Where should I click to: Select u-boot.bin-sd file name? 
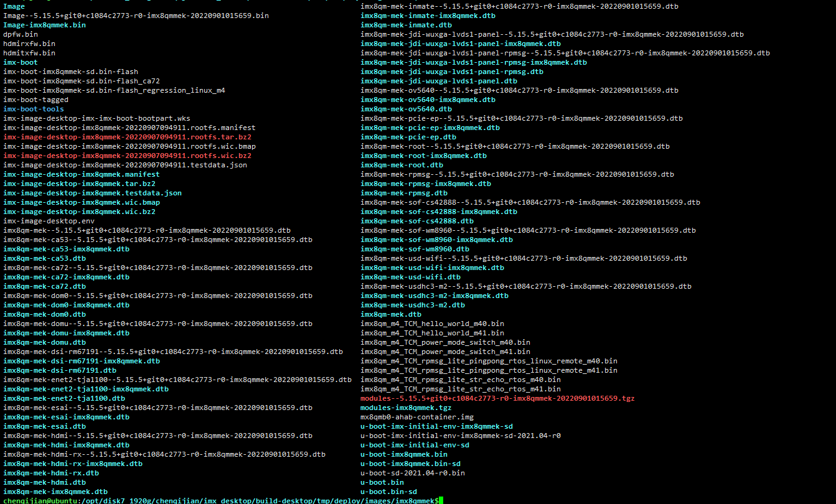(x=389, y=492)
